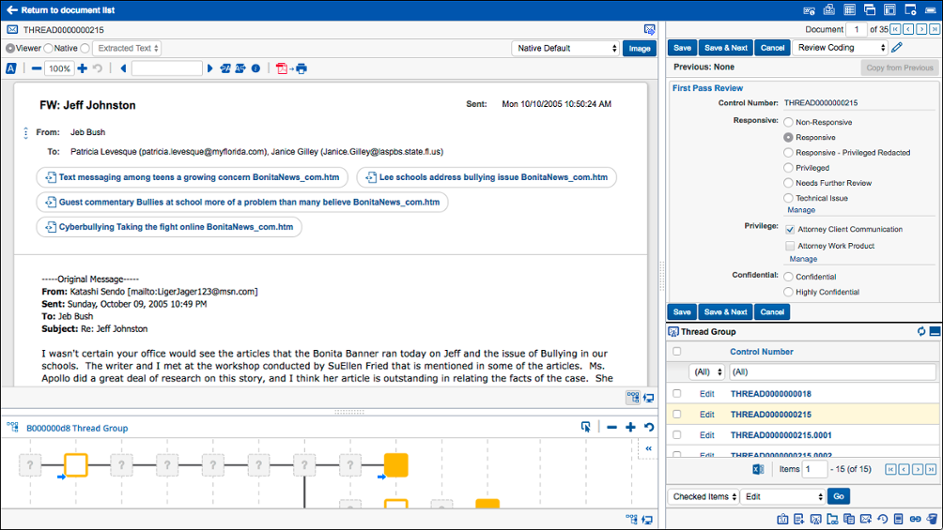Open the Review Coding layout dropdown
943x530 pixels.
tap(838, 47)
